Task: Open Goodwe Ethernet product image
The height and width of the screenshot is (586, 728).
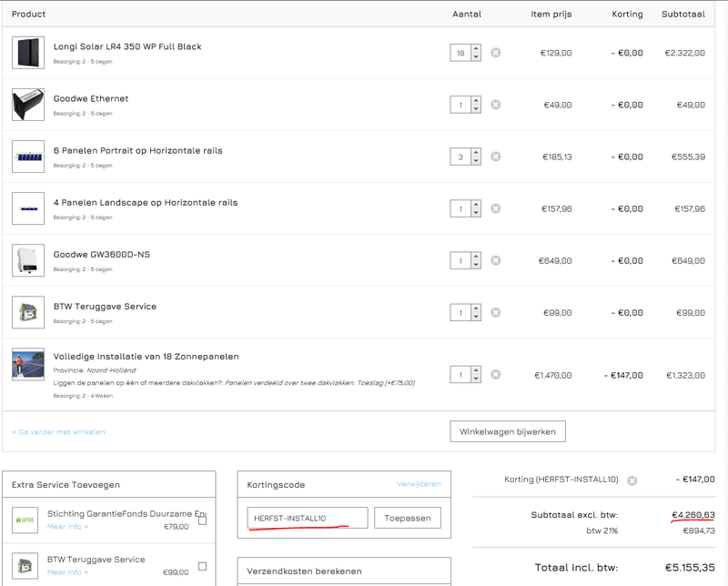Action: (x=28, y=105)
